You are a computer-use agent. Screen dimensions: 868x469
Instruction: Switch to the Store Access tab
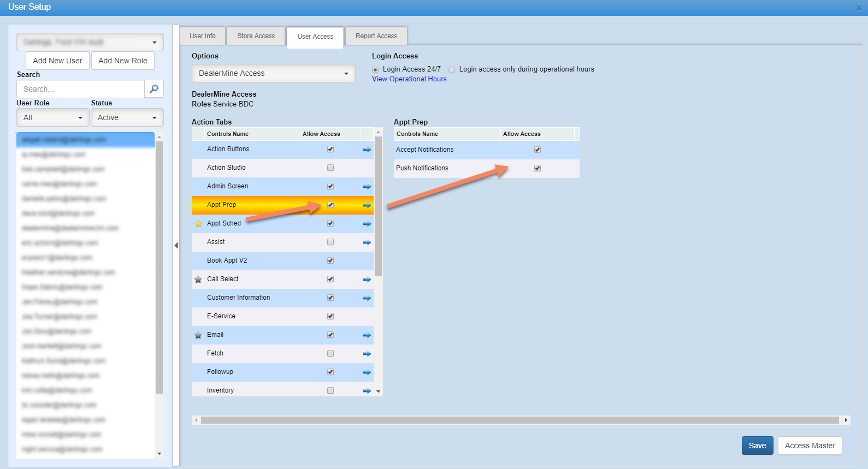pos(256,36)
